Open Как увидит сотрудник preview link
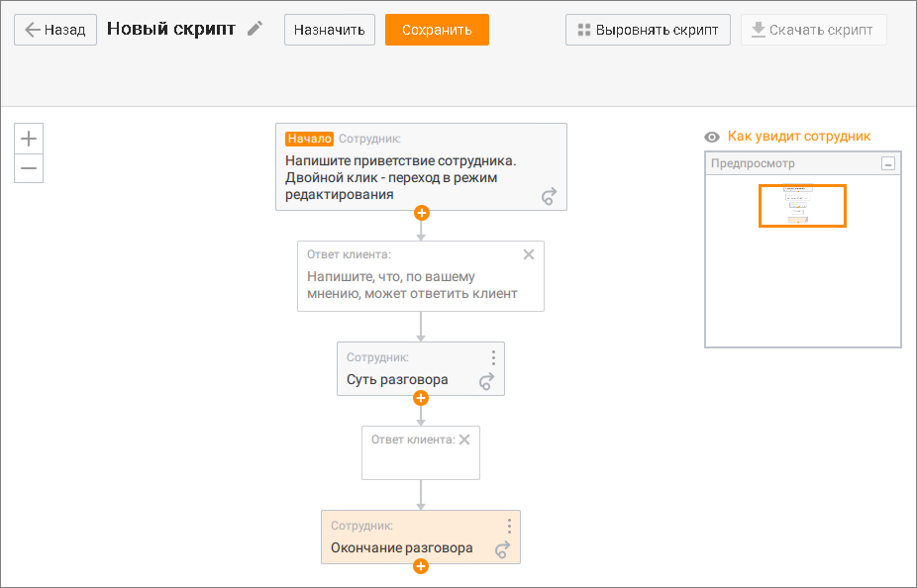The height and width of the screenshot is (588, 917). [x=799, y=137]
